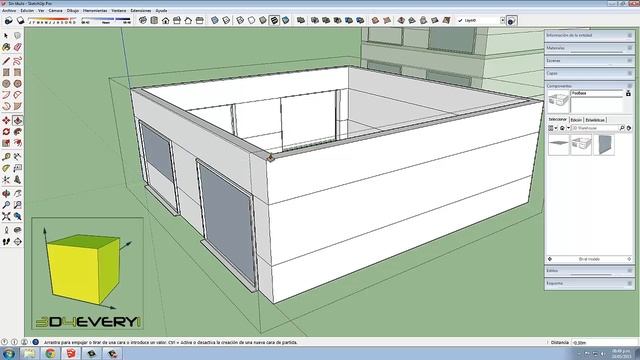The width and height of the screenshot is (640, 360).
Task: Select the Line pencil tool
Action: [6, 61]
